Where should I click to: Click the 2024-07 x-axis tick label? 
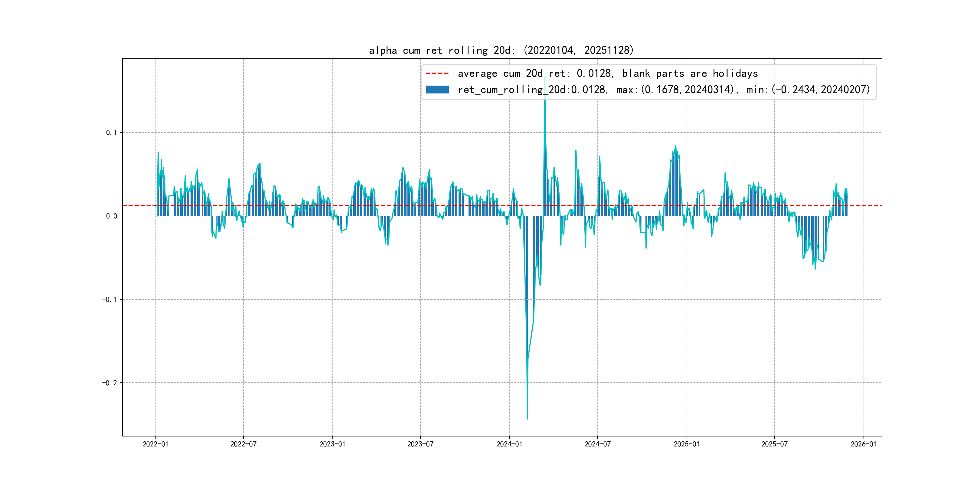coord(598,444)
